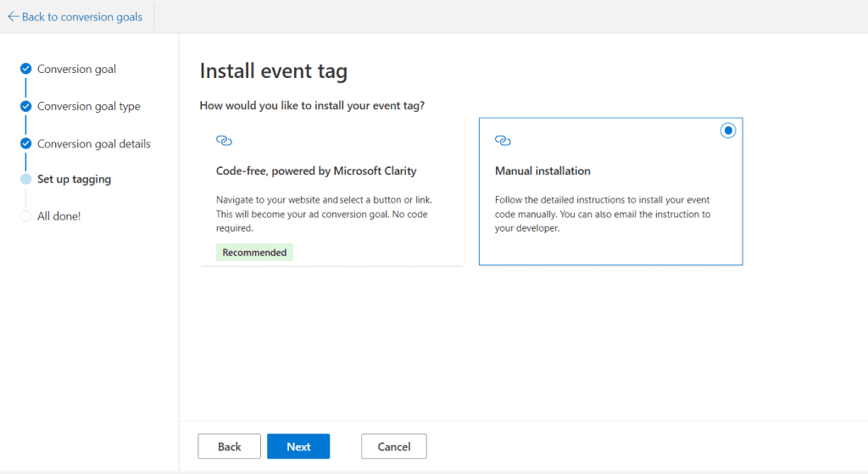Click the 'Follow the detailed instructions' description
The width and height of the screenshot is (868, 474).
[x=603, y=214]
